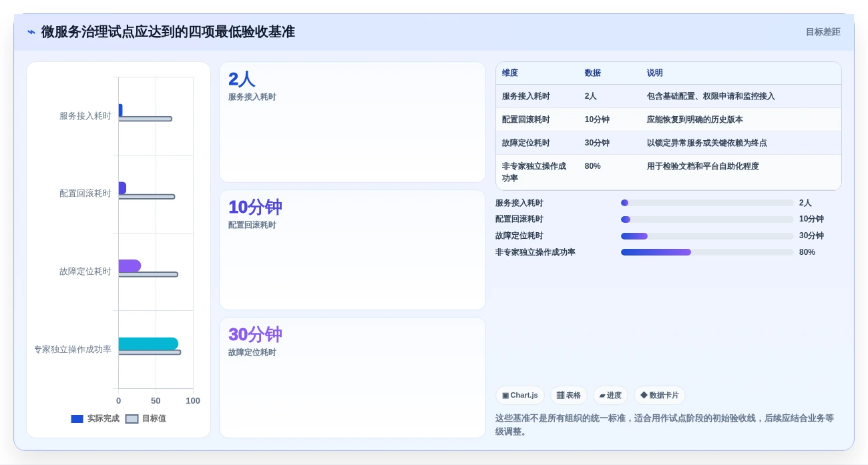Click the purple 故障定位耗时 actual bar in chart
This screenshot has height=465, width=868.
tap(130, 266)
